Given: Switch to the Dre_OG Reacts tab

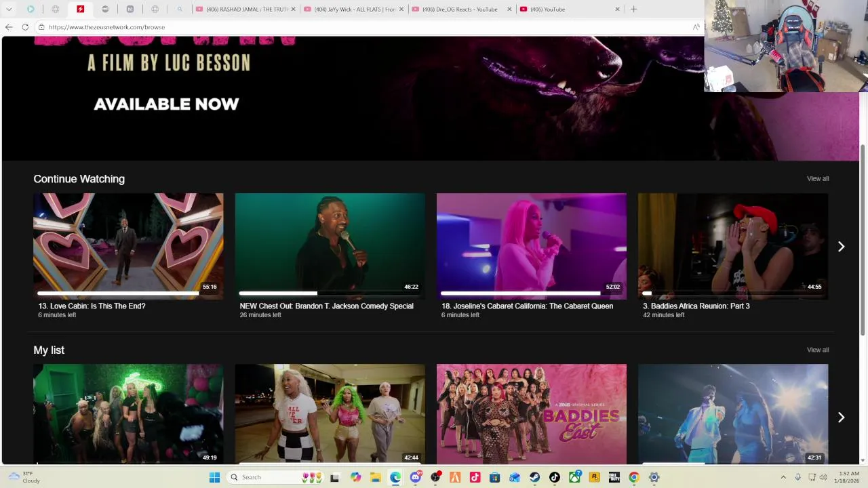Looking at the screenshot, I should pos(460,9).
